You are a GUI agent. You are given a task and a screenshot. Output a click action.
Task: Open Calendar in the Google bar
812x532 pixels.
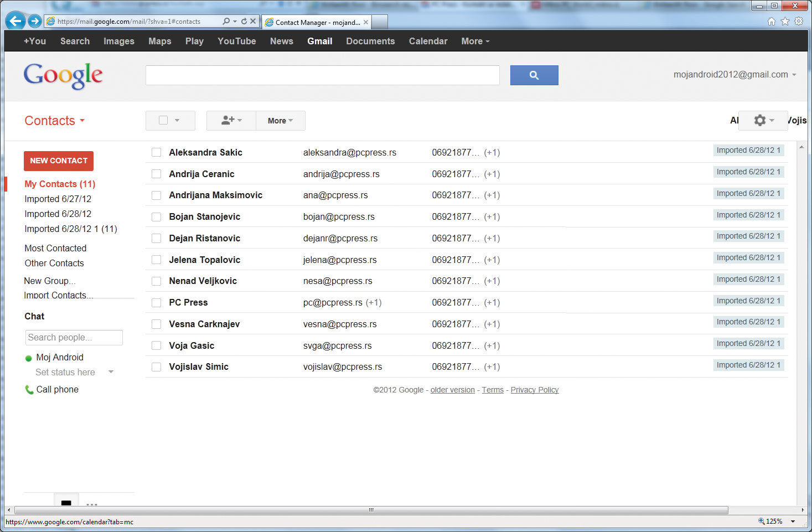tap(428, 41)
